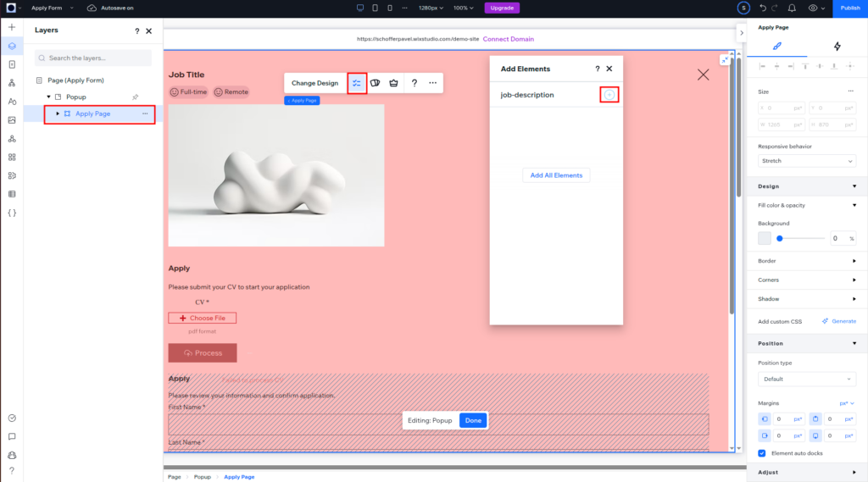Click the Background opacity slider handle
Viewport: 868px width, 482px height.
(x=779, y=239)
